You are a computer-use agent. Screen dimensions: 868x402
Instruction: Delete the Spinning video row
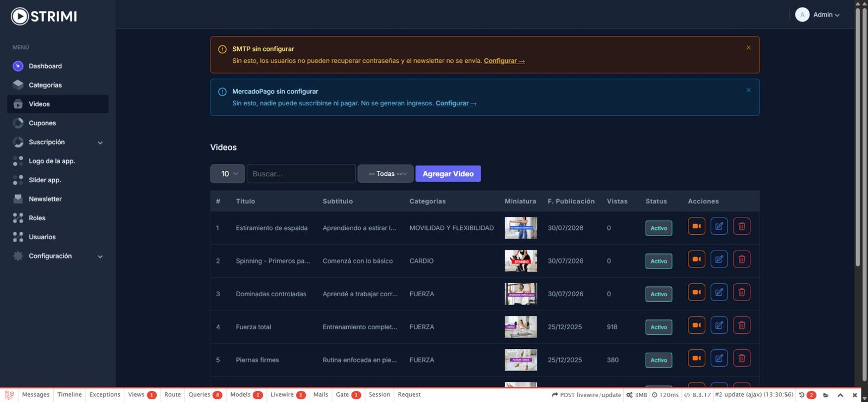tap(742, 259)
